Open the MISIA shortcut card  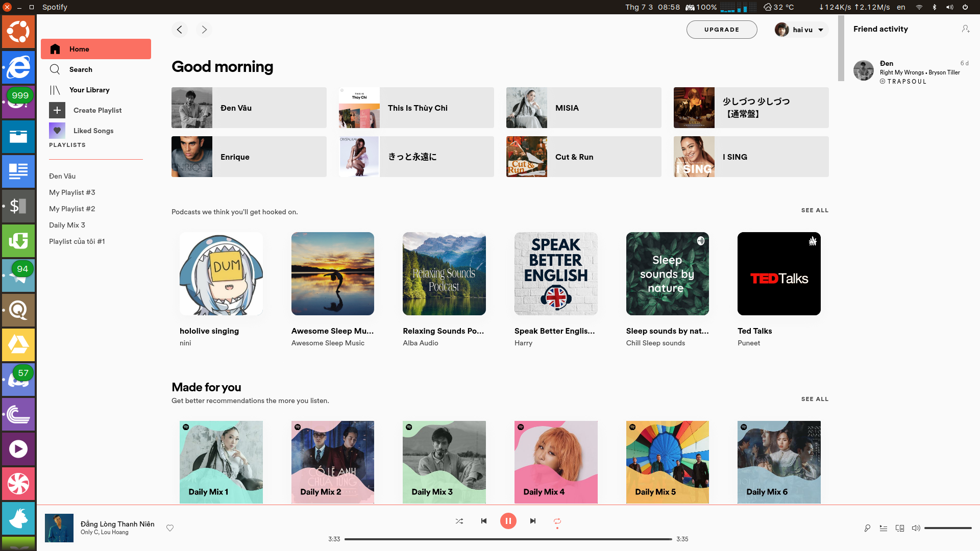(584, 108)
